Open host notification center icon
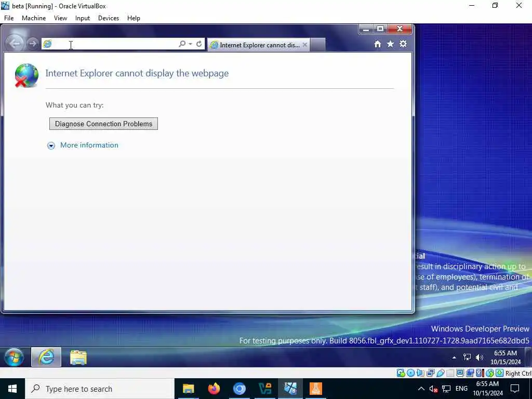The height and width of the screenshot is (399, 532). pos(515,389)
